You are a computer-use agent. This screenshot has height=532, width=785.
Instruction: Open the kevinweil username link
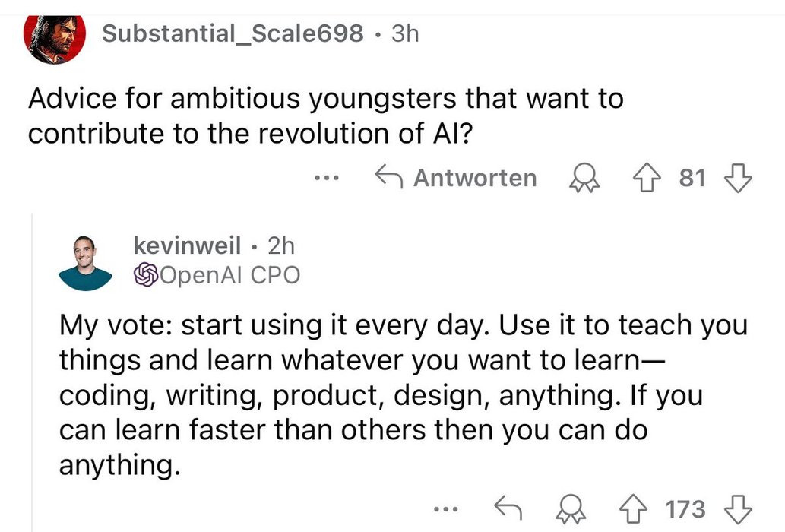click(x=187, y=245)
